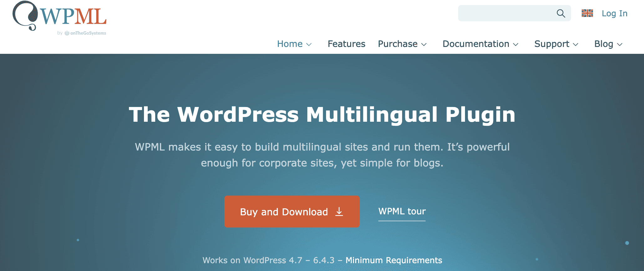Open the Support menu item
Viewport: 644px width, 271px height.
[x=552, y=44]
